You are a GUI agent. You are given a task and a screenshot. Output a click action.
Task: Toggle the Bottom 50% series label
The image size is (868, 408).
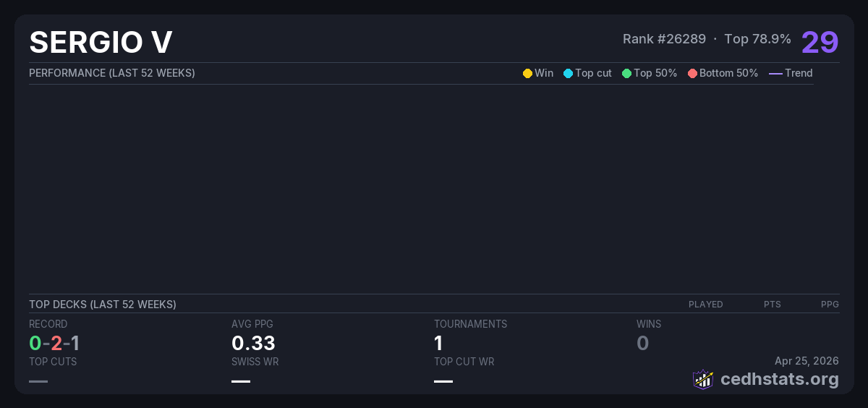click(x=728, y=73)
